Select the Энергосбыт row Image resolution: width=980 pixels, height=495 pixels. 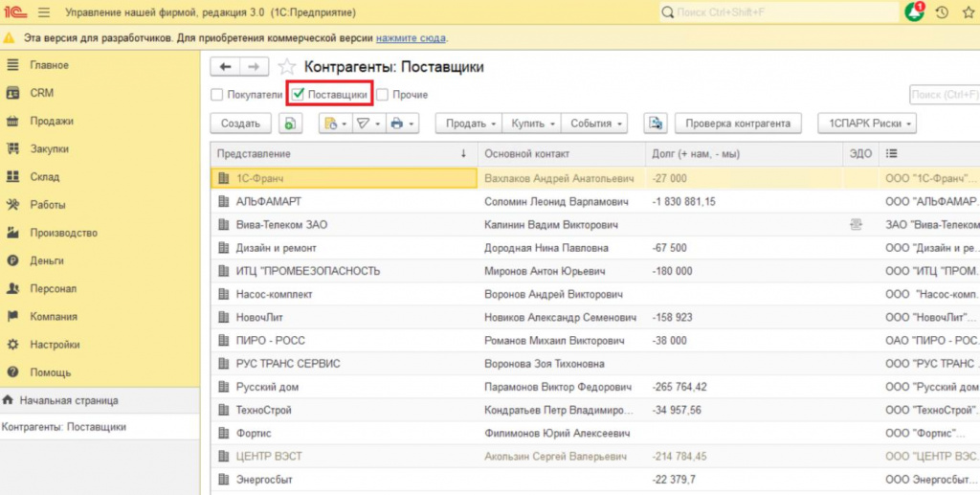point(595,480)
